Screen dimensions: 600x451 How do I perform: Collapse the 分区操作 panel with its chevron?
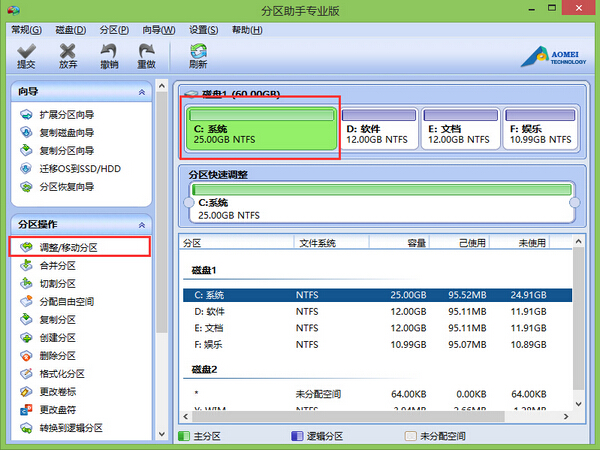pos(142,224)
